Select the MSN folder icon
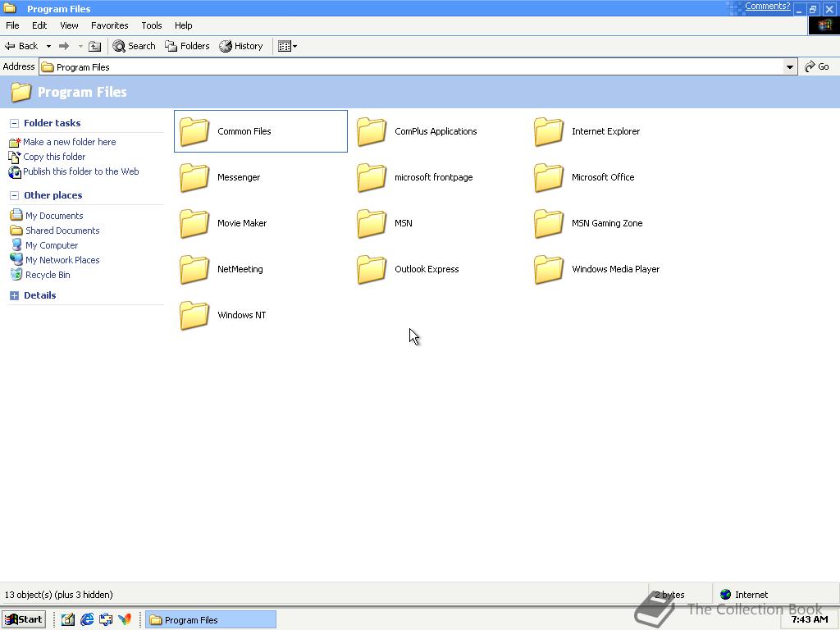Screen dimensions: 840x630 pos(372,223)
